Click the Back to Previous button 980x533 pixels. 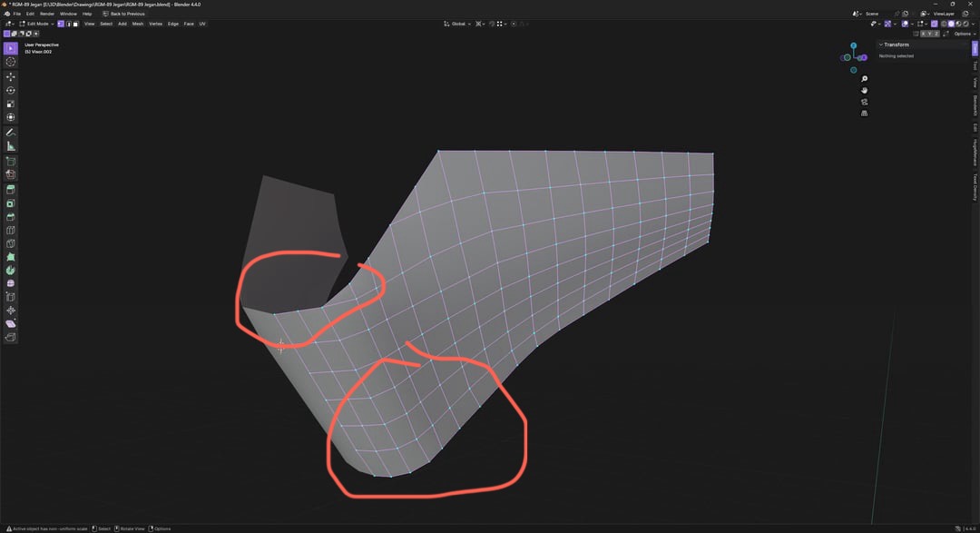pyautogui.click(x=124, y=14)
